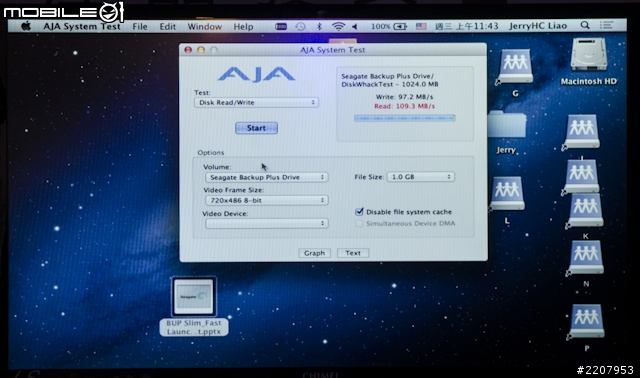This screenshot has height=378, width=640.
Task: Start the disk read/write test
Action: point(256,128)
